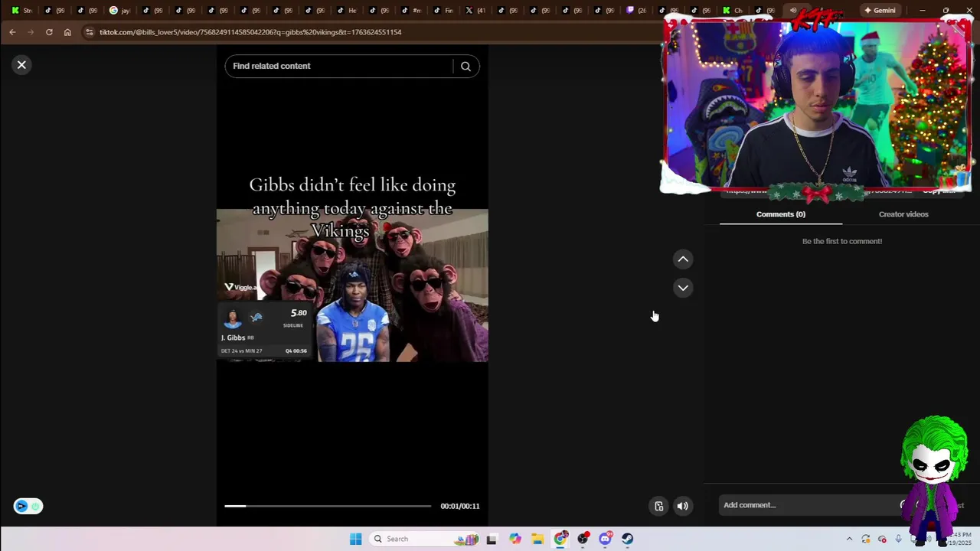Viewport: 980px width, 551px height.
Task: Click the browser forward arrow
Action: [x=31, y=32]
